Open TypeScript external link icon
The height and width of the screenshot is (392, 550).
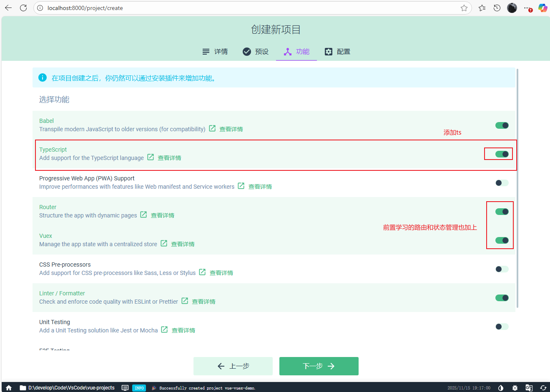pyautogui.click(x=151, y=157)
